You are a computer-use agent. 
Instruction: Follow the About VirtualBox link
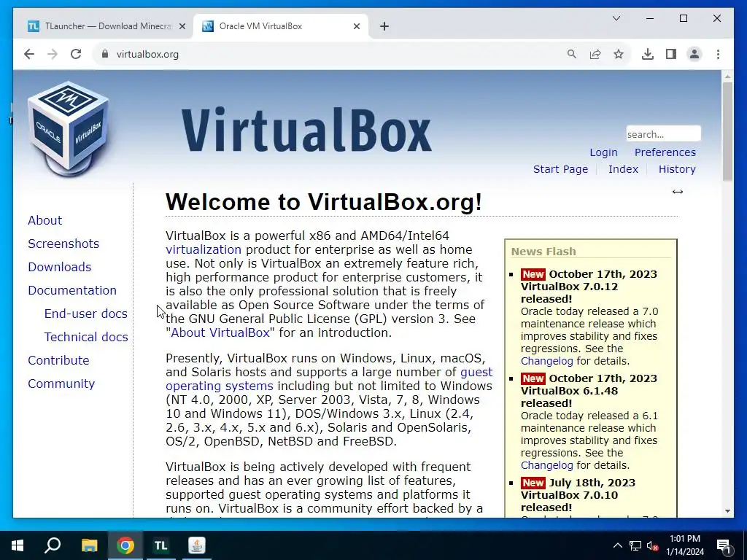point(220,332)
